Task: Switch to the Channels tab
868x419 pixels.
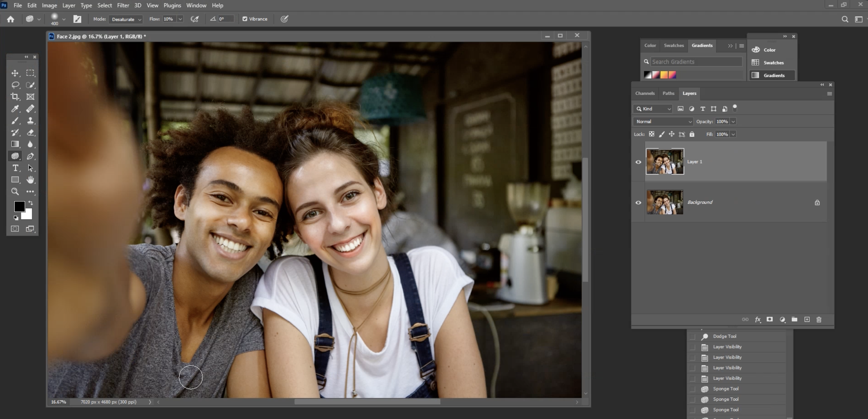Action: click(645, 93)
